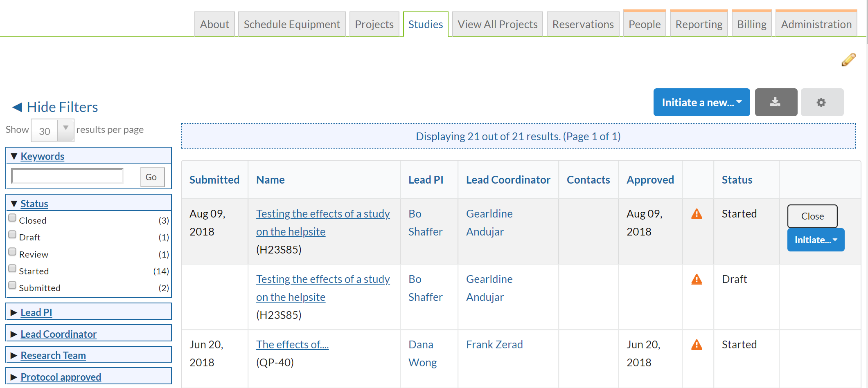Viewport: 868px width, 388px height.
Task: Click the pencil edit icon
Action: tap(848, 60)
